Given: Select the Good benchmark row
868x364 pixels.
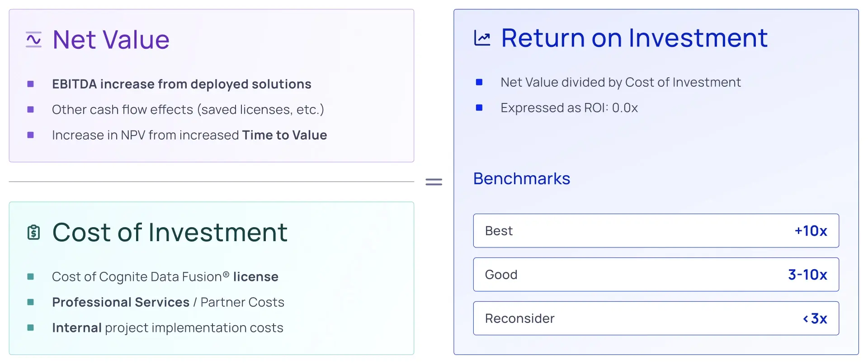Looking at the screenshot, I should pos(656,275).
